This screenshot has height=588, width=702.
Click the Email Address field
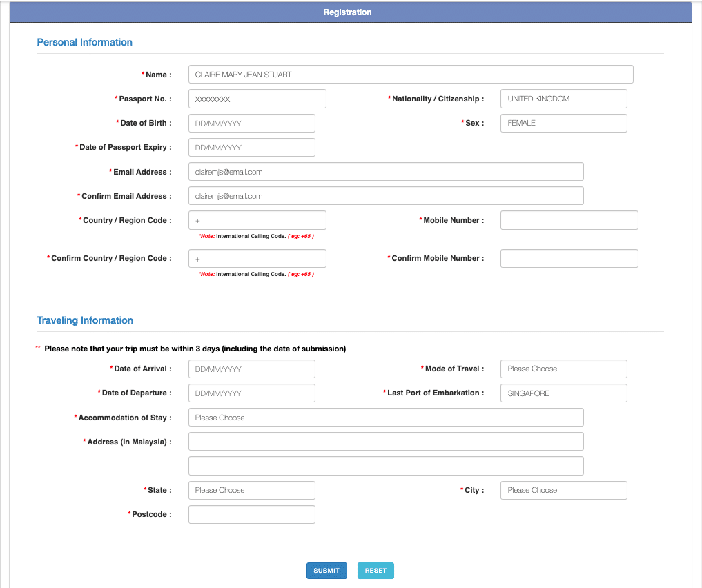pyautogui.click(x=386, y=172)
